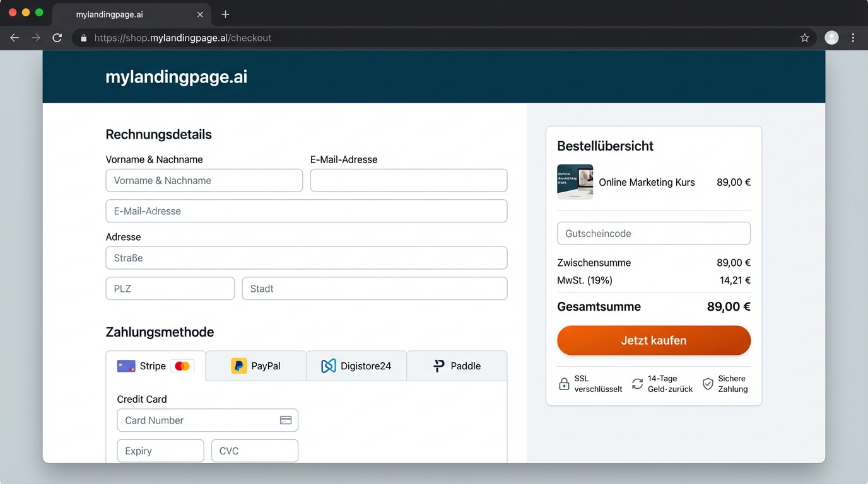
Task: Open the browser profile avatar
Action: (831, 38)
